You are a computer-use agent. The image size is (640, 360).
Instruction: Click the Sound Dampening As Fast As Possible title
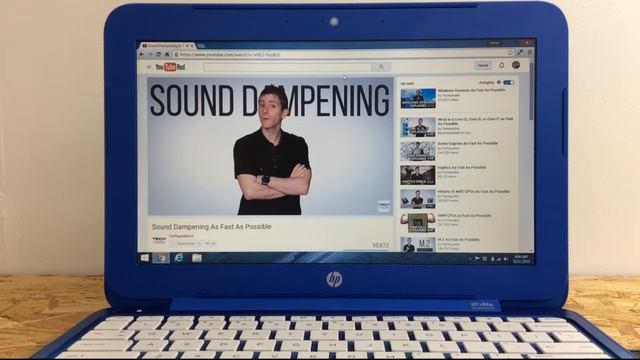click(211, 227)
